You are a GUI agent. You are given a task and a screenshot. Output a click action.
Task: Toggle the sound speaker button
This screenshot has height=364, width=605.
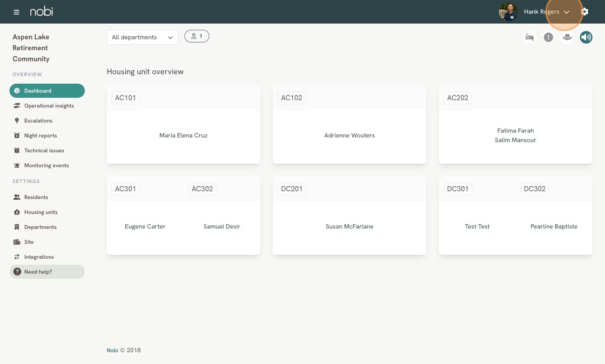coord(586,37)
